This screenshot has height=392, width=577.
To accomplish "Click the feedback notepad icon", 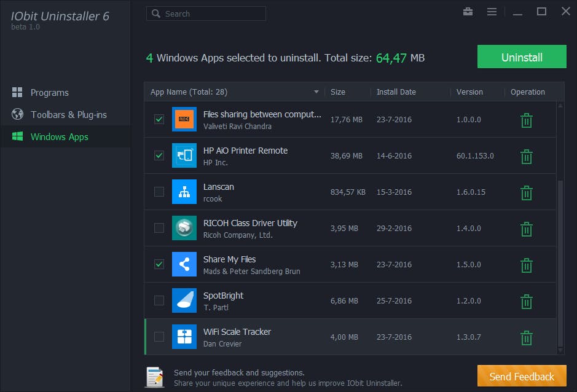I will pyautogui.click(x=155, y=377).
